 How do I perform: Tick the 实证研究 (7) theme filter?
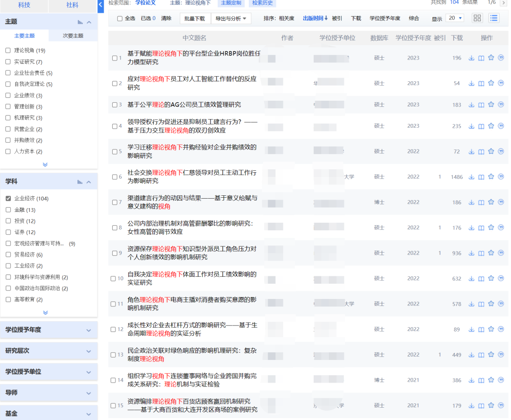coord(8,61)
